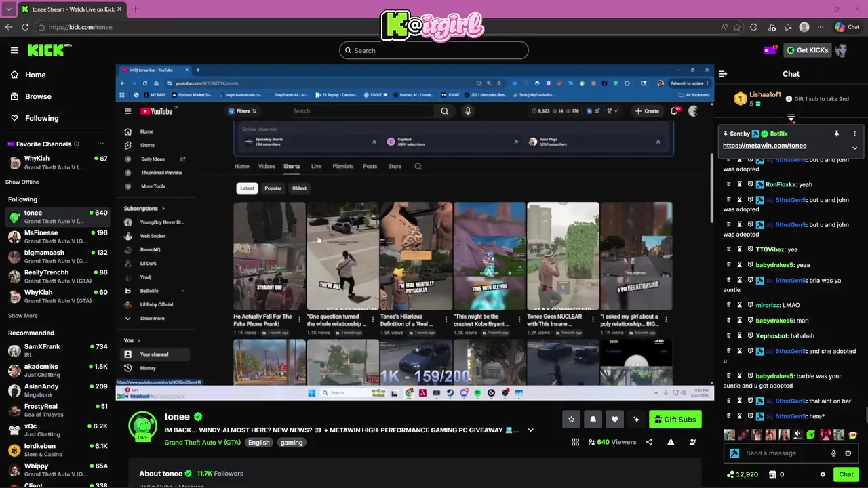Expand the gift leaderboard handle
This screenshot has width=868, height=488.
click(791, 119)
